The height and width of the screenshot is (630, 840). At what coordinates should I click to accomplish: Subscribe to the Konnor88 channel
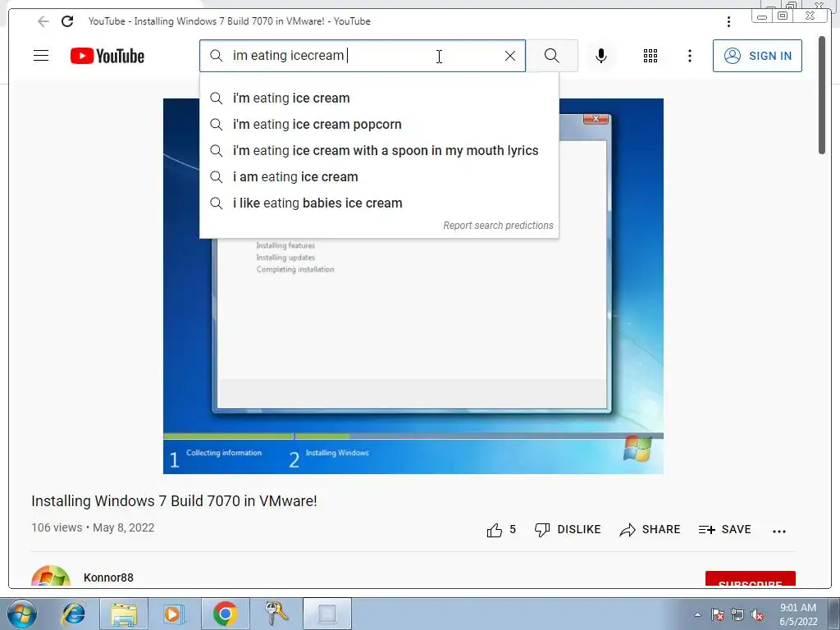(750, 579)
